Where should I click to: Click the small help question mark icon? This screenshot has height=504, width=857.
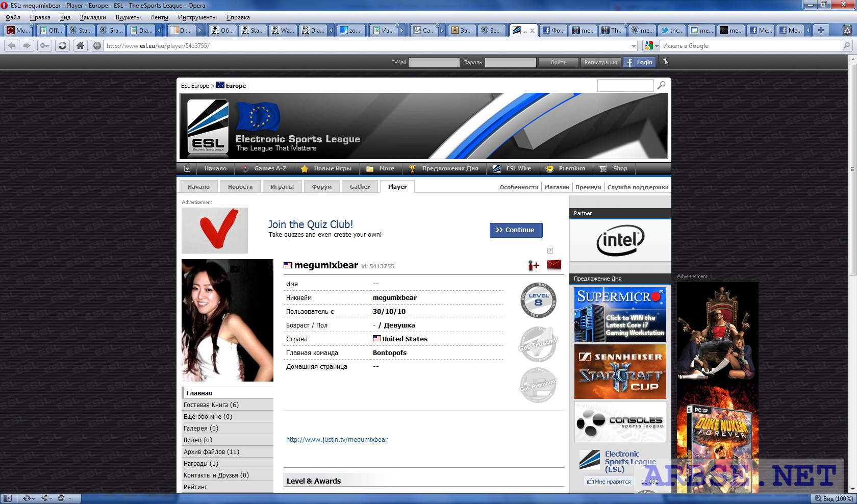point(550,250)
